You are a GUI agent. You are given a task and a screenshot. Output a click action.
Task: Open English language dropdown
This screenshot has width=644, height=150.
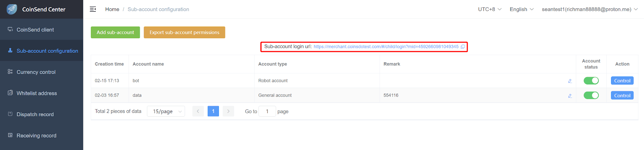[522, 9]
